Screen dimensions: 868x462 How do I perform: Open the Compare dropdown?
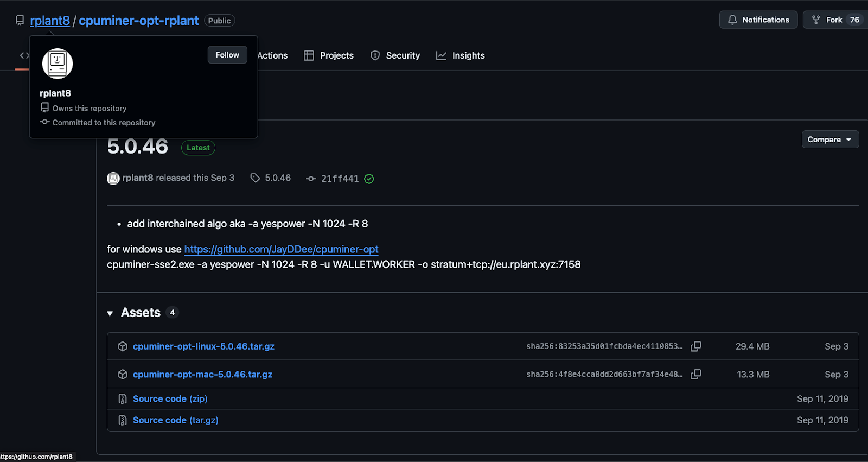[830, 140]
